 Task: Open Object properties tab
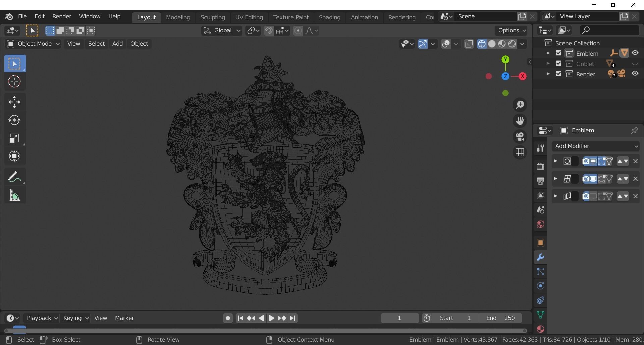[x=540, y=243]
